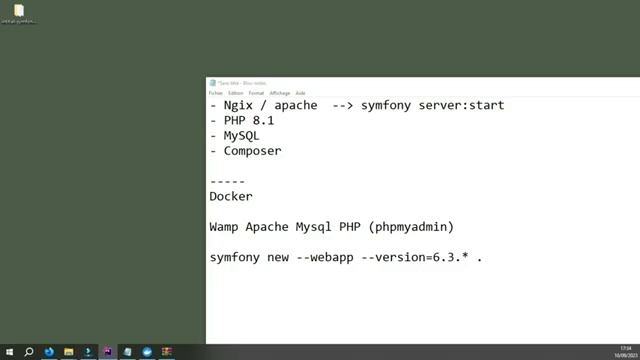
Task: Launch the blue swirl browser taskbar icon
Action: (x=49, y=351)
